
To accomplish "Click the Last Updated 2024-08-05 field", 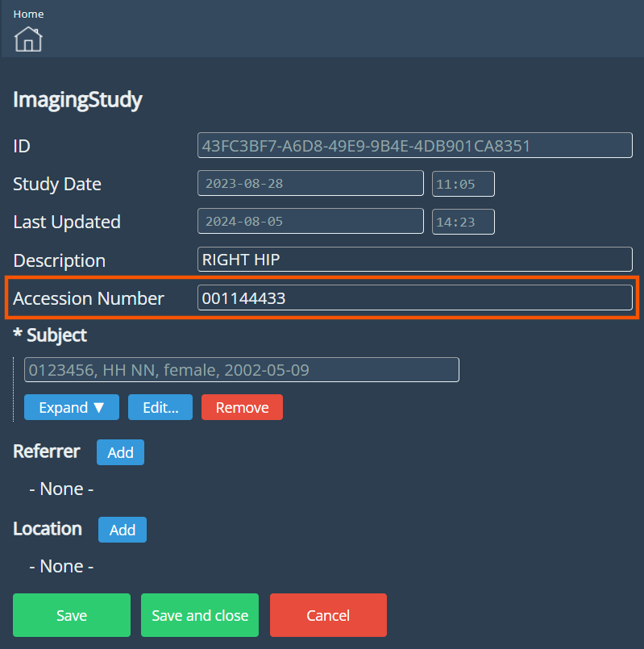I will coord(310,221).
